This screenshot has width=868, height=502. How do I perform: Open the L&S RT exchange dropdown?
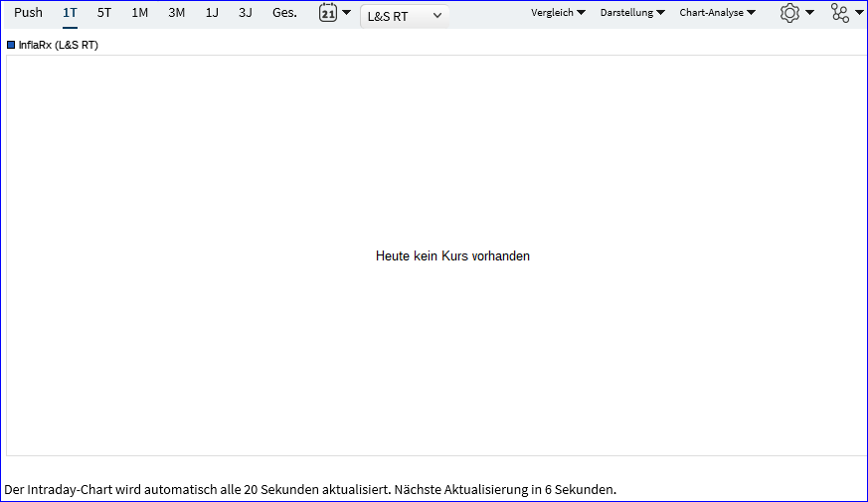tap(405, 17)
